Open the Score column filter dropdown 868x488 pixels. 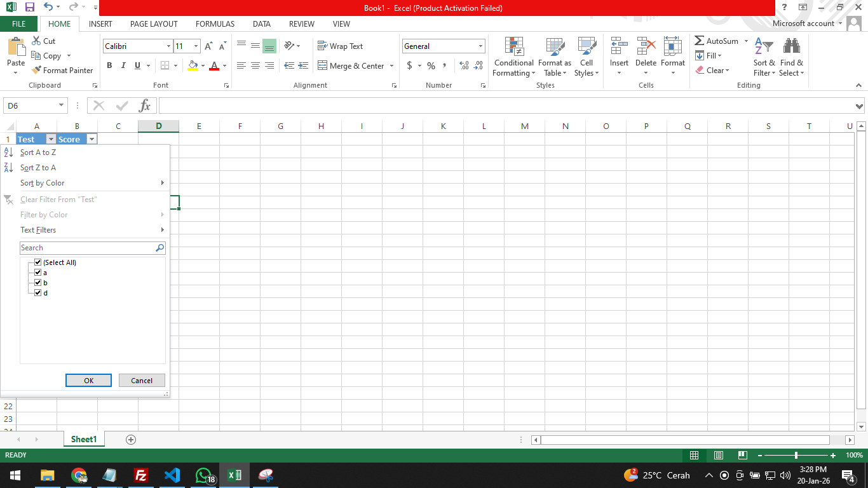coord(92,139)
